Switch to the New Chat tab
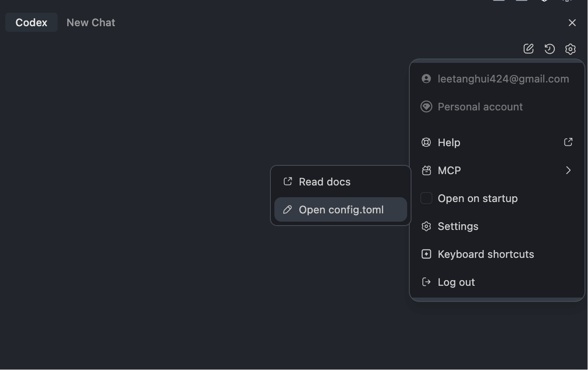 (91, 23)
